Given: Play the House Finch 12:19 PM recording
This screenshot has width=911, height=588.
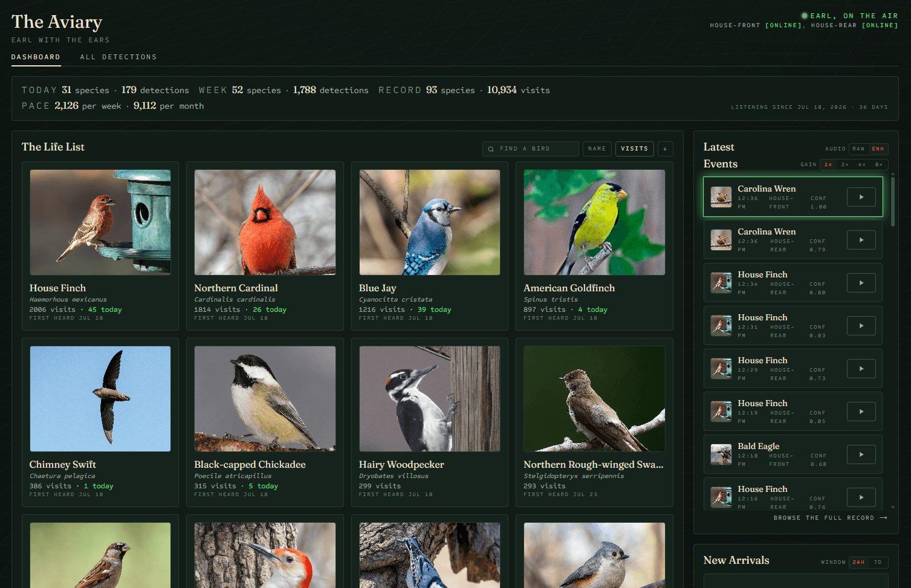Looking at the screenshot, I should click(861, 412).
